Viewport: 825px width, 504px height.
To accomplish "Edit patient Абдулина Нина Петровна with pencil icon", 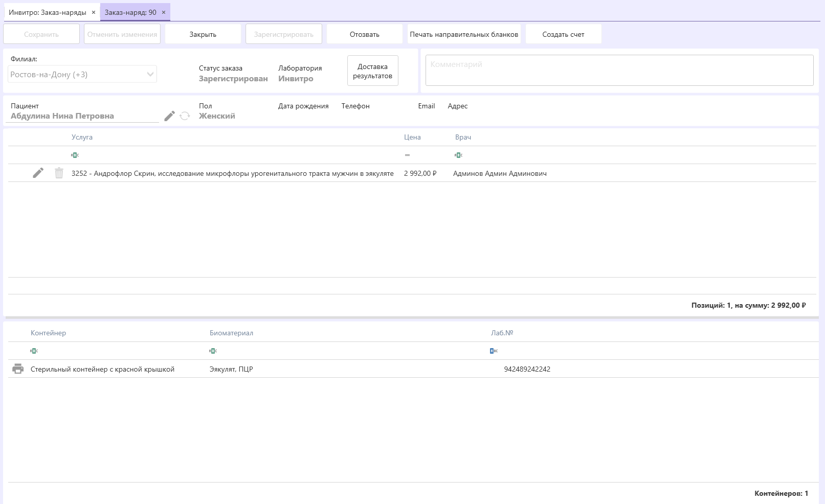I will [x=169, y=116].
